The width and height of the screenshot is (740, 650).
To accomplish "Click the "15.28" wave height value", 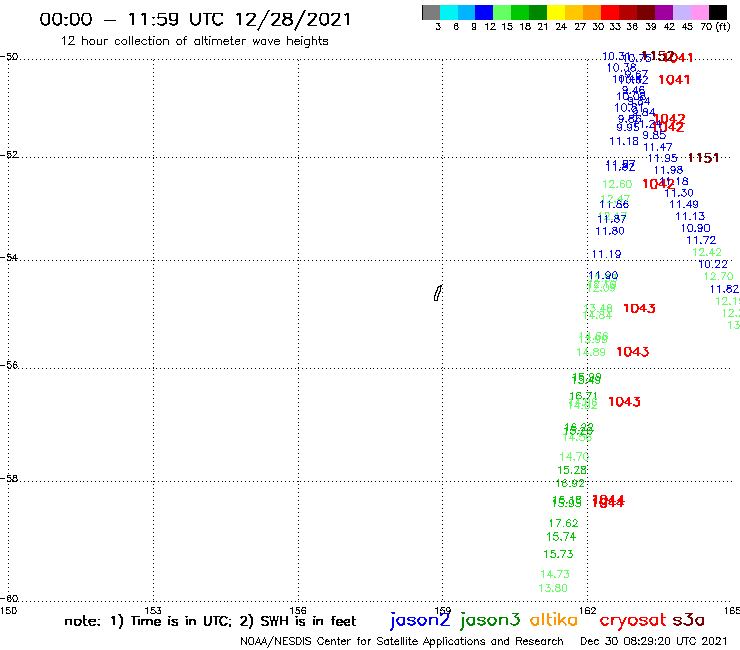I will tap(572, 470).
